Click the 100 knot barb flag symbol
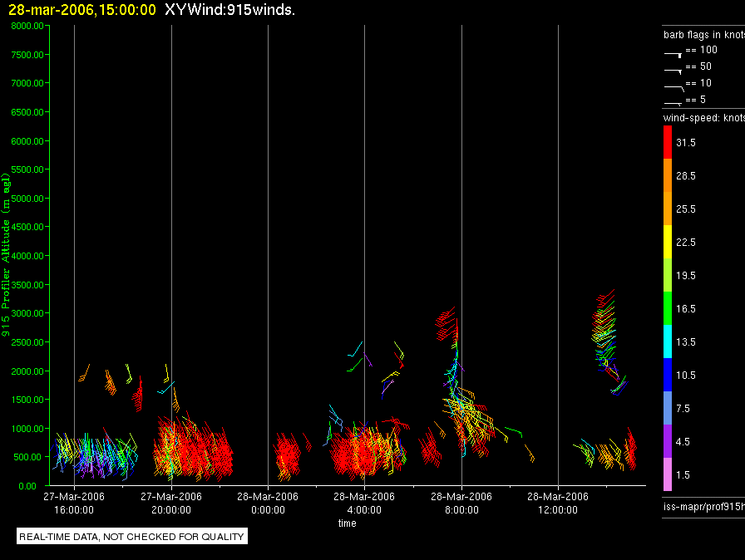 point(673,55)
